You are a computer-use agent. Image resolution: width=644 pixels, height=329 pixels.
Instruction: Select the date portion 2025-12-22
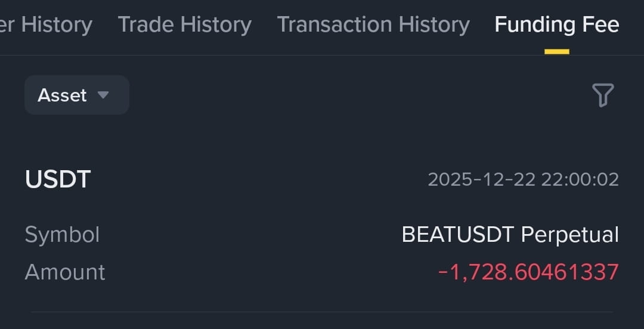tap(482, 180)
